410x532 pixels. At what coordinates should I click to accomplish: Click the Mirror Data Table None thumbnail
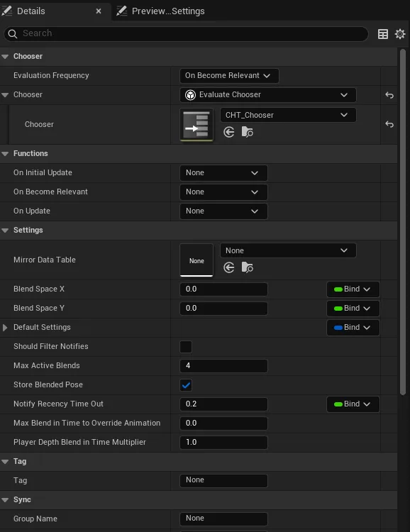(196, 260)
